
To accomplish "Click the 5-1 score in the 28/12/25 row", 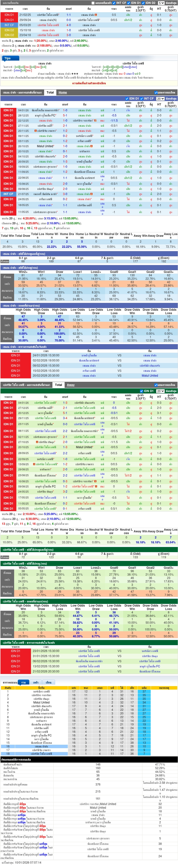I will 65,115.
